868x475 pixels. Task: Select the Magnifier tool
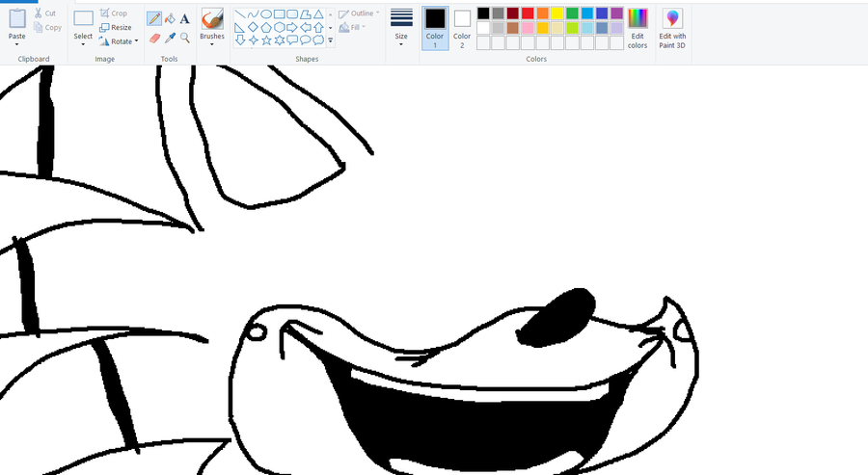click(x=185, y=38)
